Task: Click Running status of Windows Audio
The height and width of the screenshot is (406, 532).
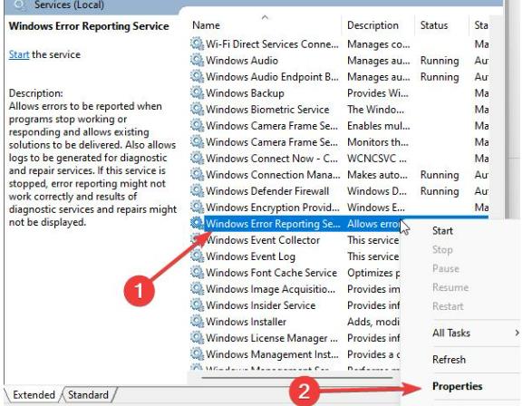Action: click(x=440, y=61)
